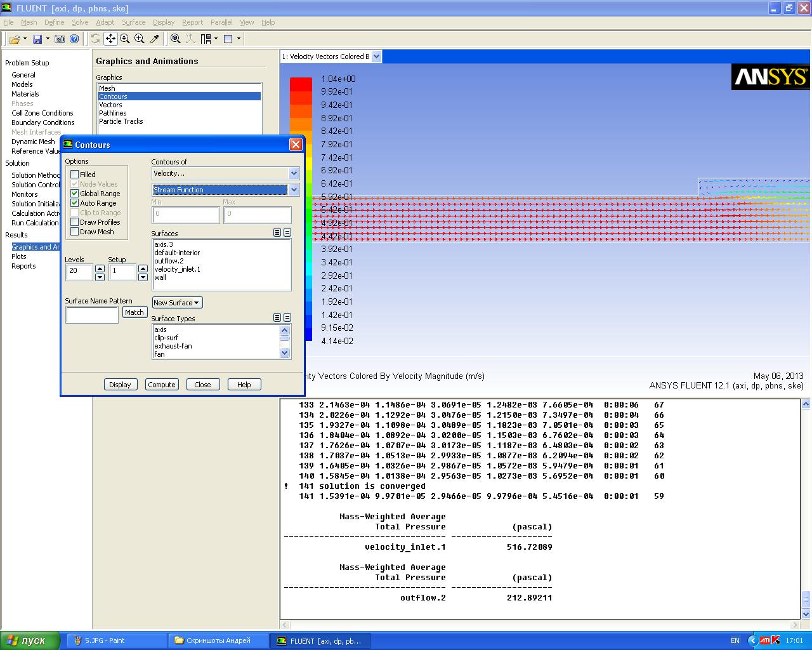Click the Save floppy disk toolbar icon

point(37,39)
